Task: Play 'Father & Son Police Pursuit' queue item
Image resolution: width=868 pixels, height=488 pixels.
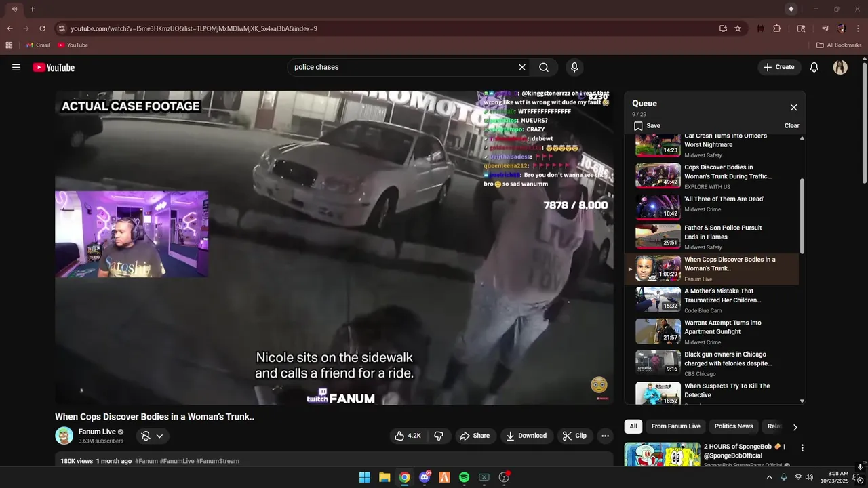Action: pyautogui.click(x=711, y=237)
